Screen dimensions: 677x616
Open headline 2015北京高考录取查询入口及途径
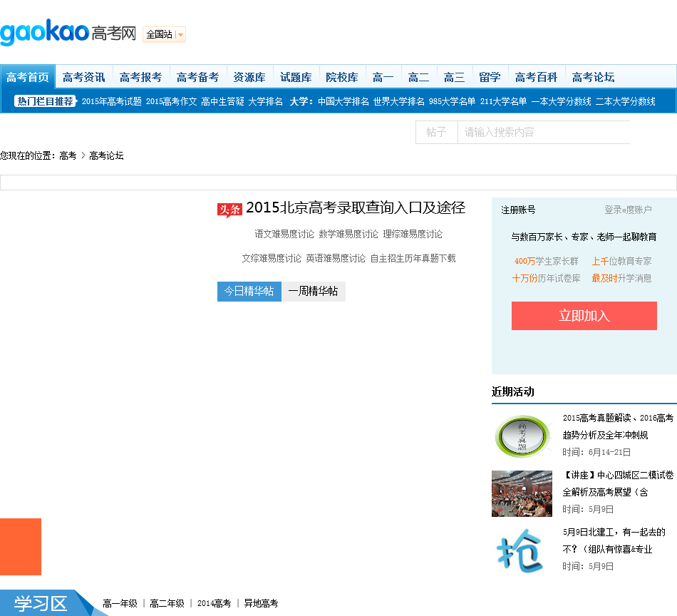[356, 207]
